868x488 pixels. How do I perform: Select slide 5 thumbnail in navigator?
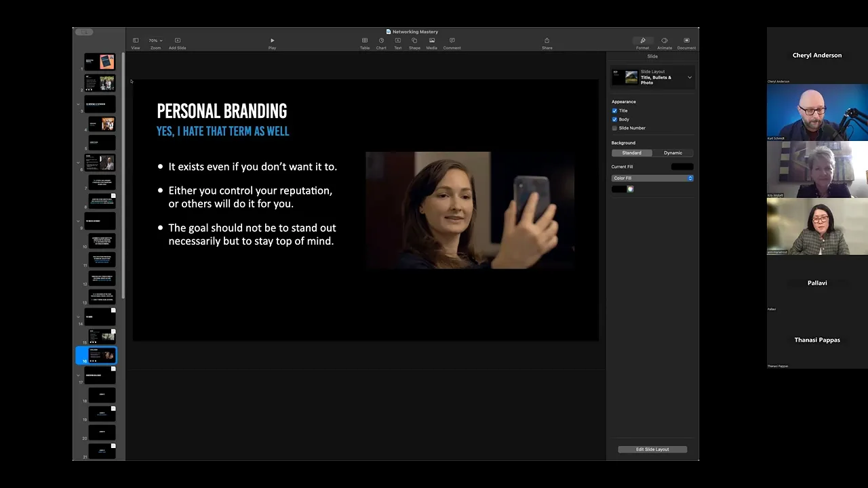coord(102,143)
